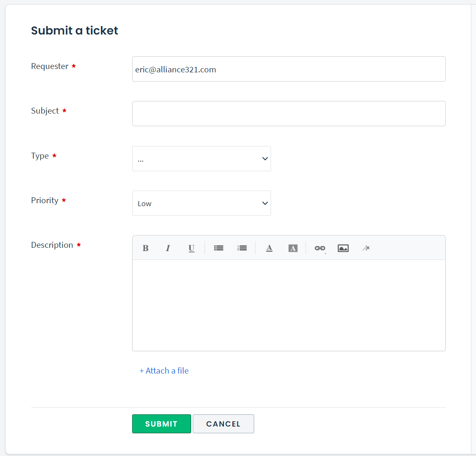Viewport: 476px width, 456px height.
Task: Click inside the description text area
Action: coord(289,305)
